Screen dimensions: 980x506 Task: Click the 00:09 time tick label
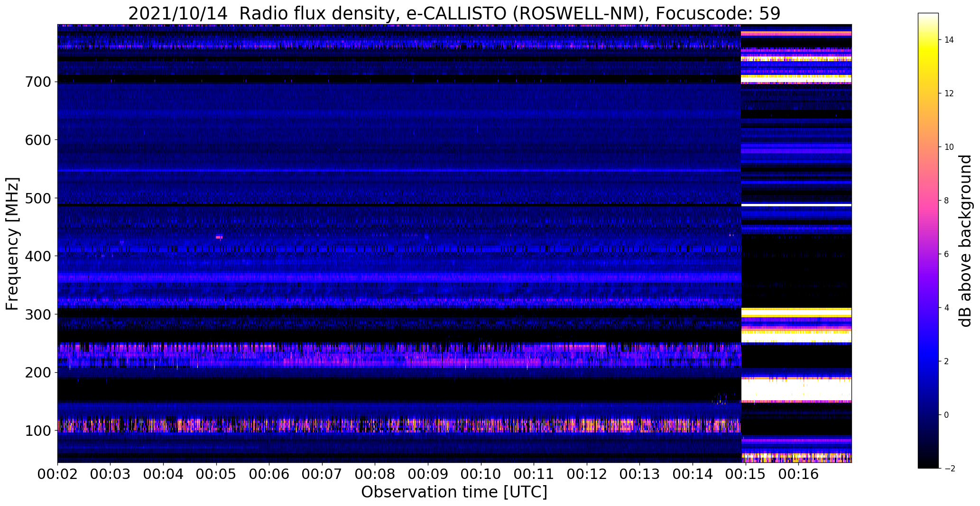point(428,473)
